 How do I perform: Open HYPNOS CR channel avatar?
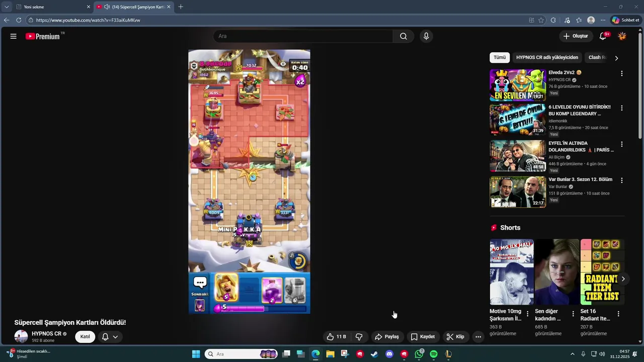pyautogui.click(x=21, y=336)
